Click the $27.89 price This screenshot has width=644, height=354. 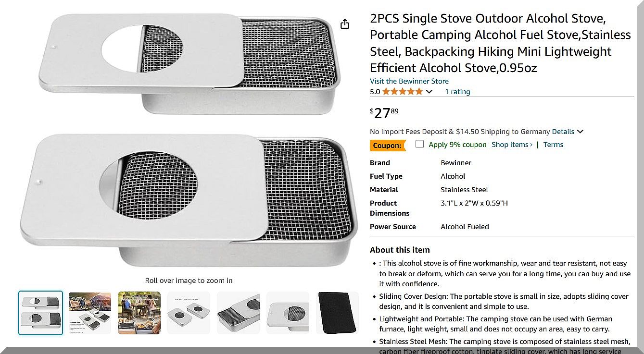point(384,113)
